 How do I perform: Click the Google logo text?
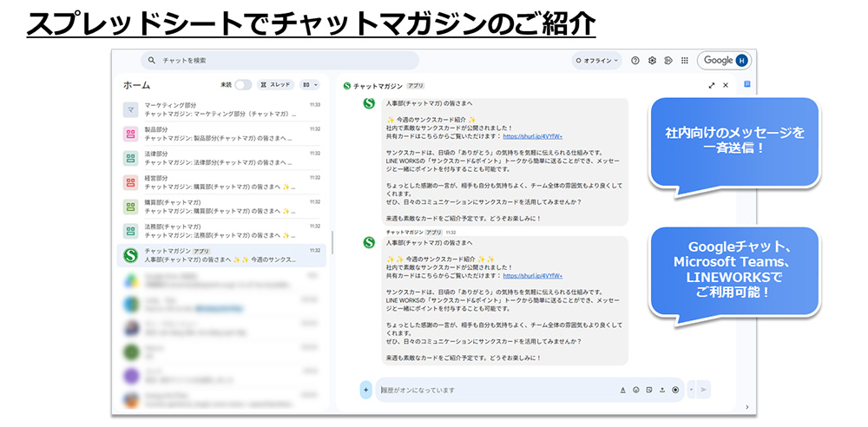(x=718, y=61)
